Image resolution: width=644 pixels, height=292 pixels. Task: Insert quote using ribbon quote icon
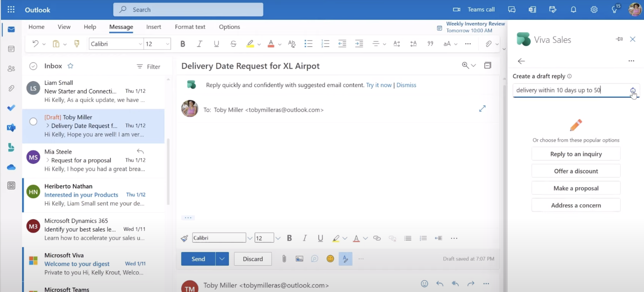coord(430,44)
